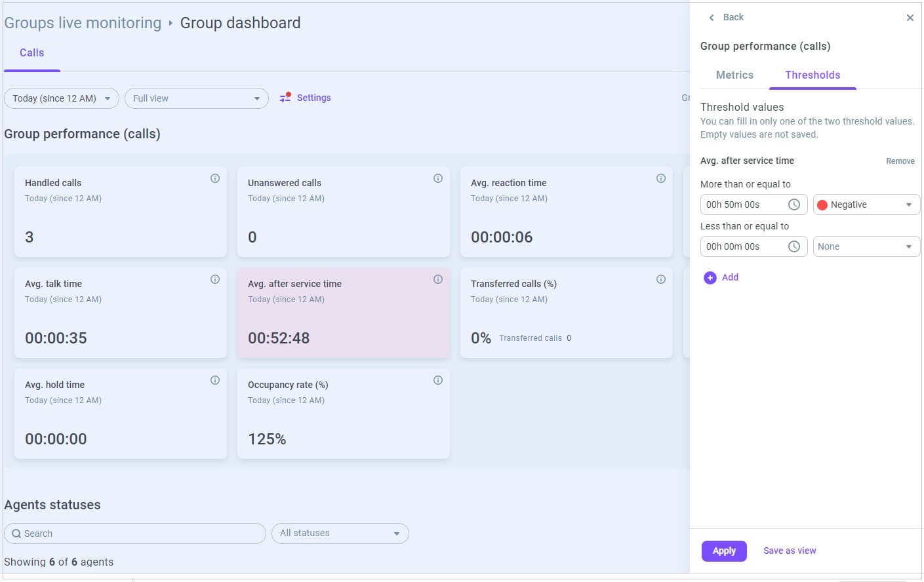Click the Threshold values heading

point(742,107)
